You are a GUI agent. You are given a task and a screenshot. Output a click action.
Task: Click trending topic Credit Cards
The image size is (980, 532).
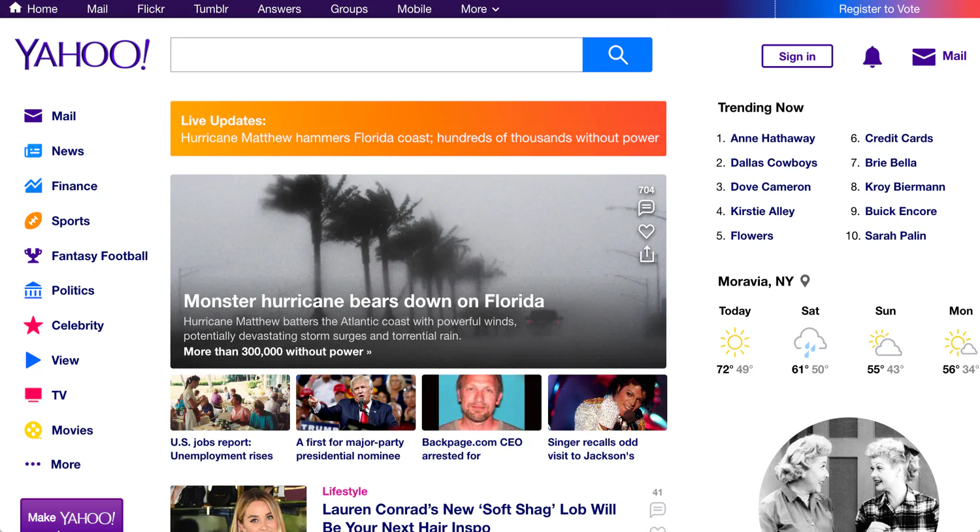[x=899, y=139]
